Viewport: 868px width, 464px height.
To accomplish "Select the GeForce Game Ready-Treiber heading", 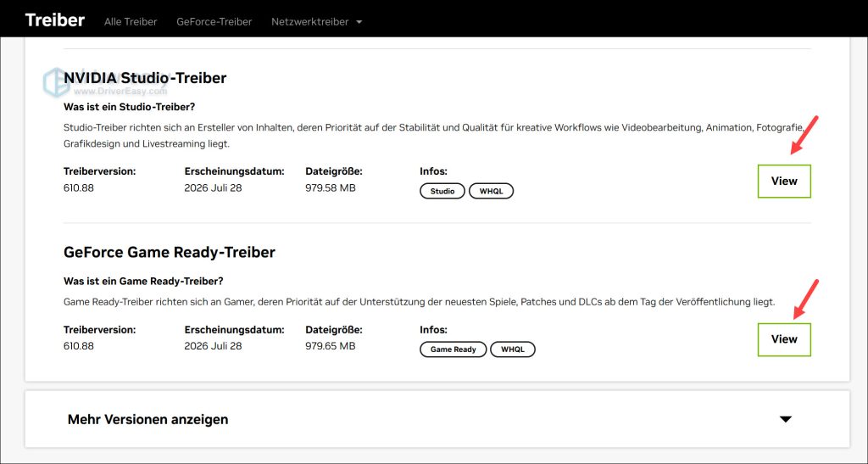I will click(170, 253).
